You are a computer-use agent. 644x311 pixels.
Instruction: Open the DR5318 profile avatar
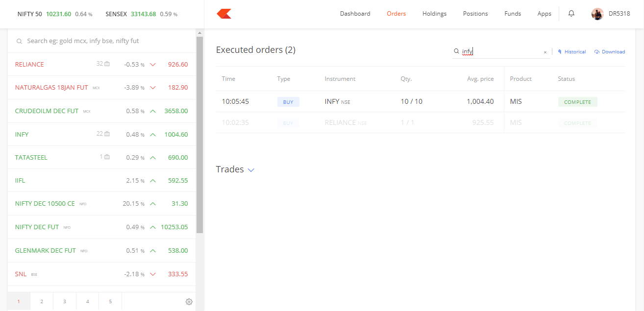(x=597, y=14)
